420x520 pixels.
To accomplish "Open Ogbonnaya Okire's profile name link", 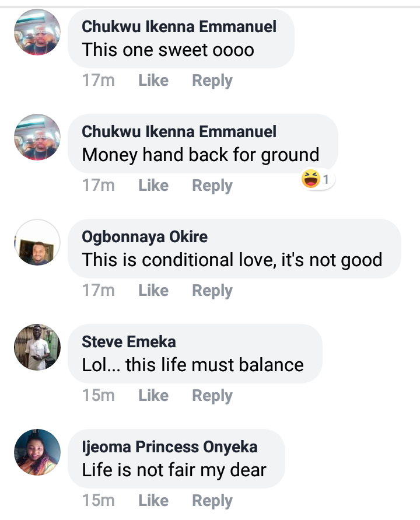I will coord(145,237).
